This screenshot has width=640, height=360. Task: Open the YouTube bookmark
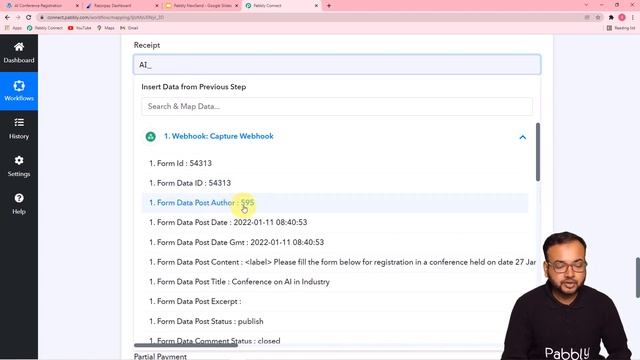(x=80, y=28)
